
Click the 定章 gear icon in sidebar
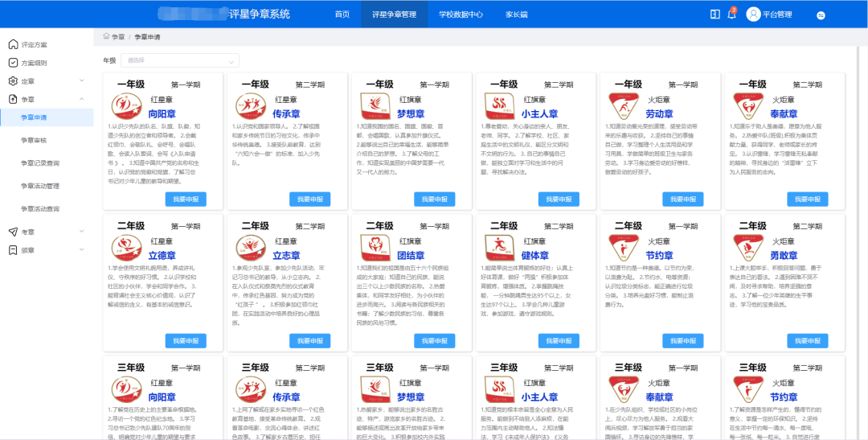[x=14, y=81]
